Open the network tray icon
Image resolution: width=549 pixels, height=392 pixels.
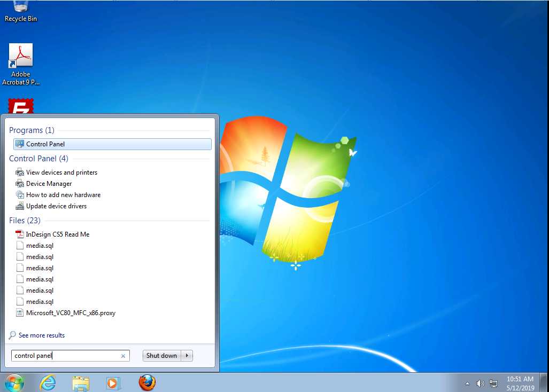pyautogui.click(x=493, y=383)
